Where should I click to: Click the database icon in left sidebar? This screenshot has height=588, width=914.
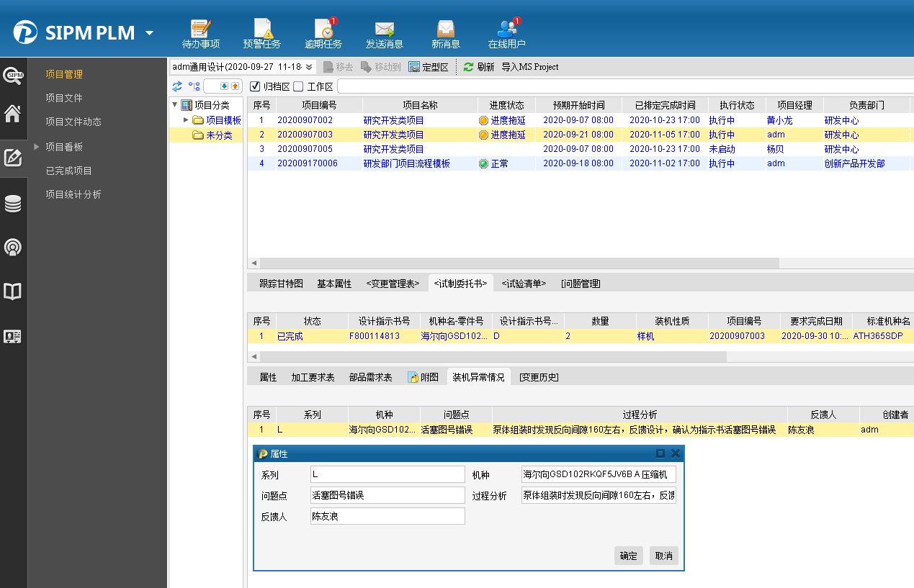coord(13,204)
